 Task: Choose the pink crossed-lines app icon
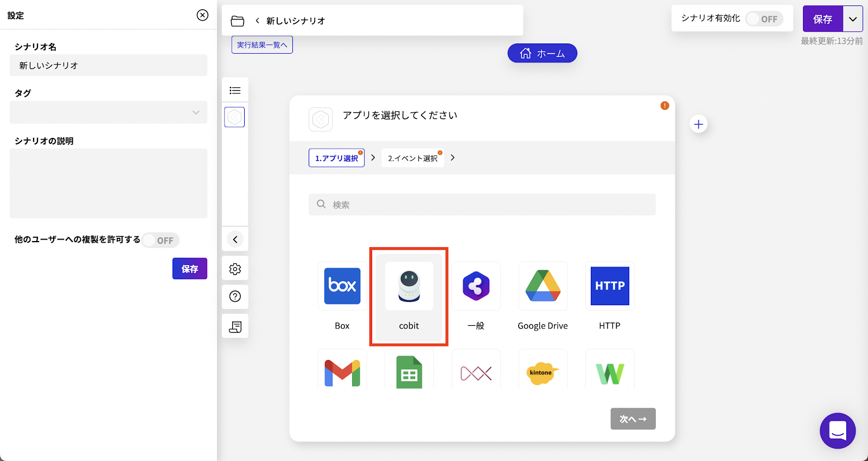point(476,370)
